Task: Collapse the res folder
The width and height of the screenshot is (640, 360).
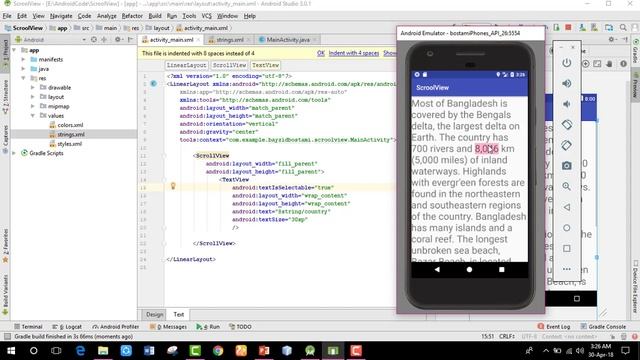Action: coord(23,78)
